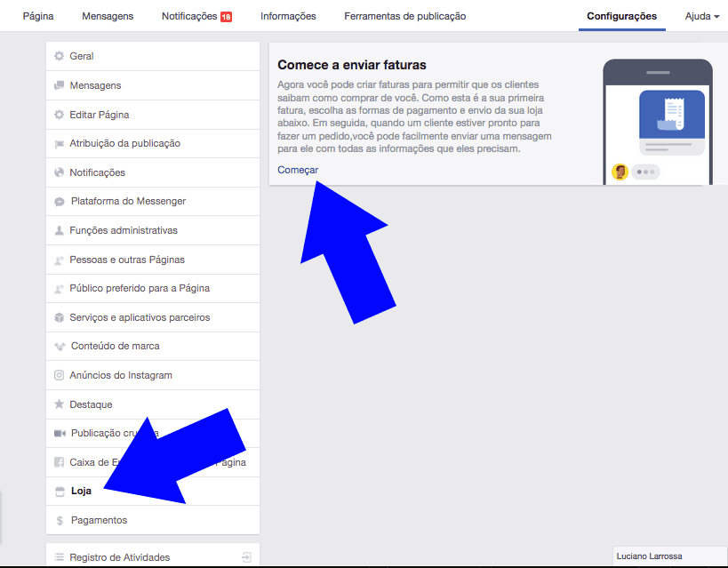
Task: Click the video camera icon for Publicação cruzada
Action: click(x=60, y=433)
